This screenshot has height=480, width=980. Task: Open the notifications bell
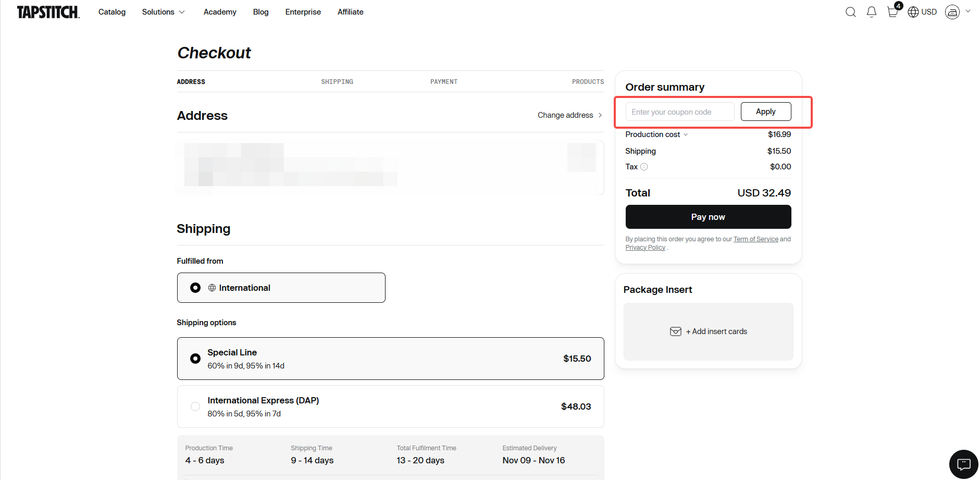point(872,12)
